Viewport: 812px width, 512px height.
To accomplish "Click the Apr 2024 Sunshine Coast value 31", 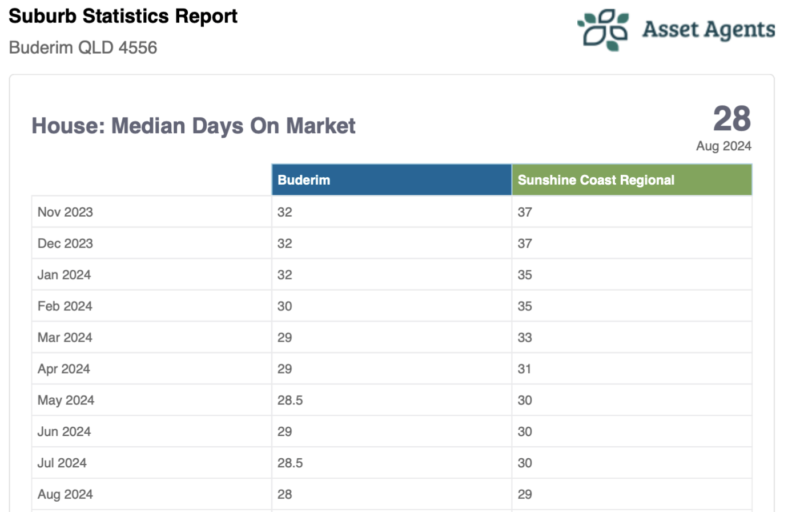I will click(524, 369).
